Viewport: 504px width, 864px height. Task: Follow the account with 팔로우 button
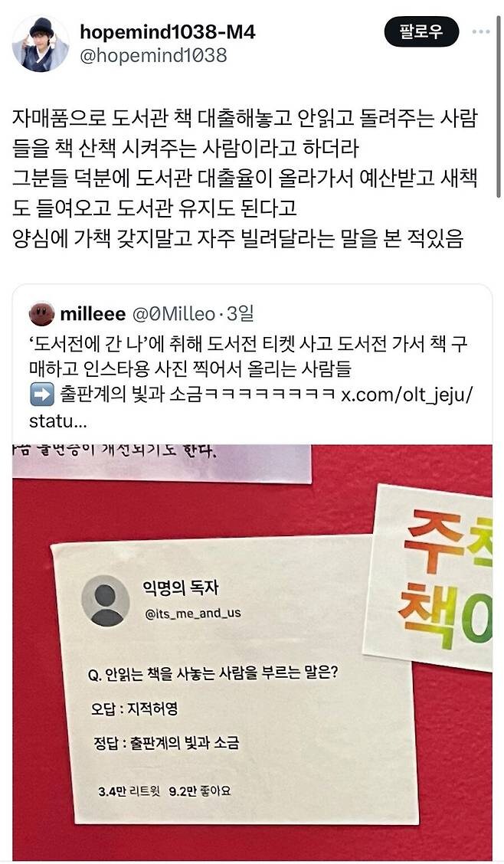click(421, 31)
